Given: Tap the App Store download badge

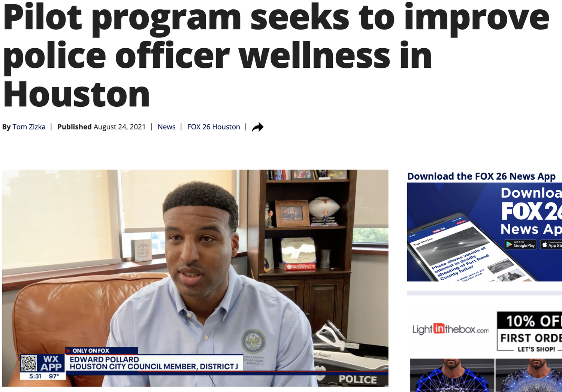Looking at the screenshot, I should tap(551, 245).
